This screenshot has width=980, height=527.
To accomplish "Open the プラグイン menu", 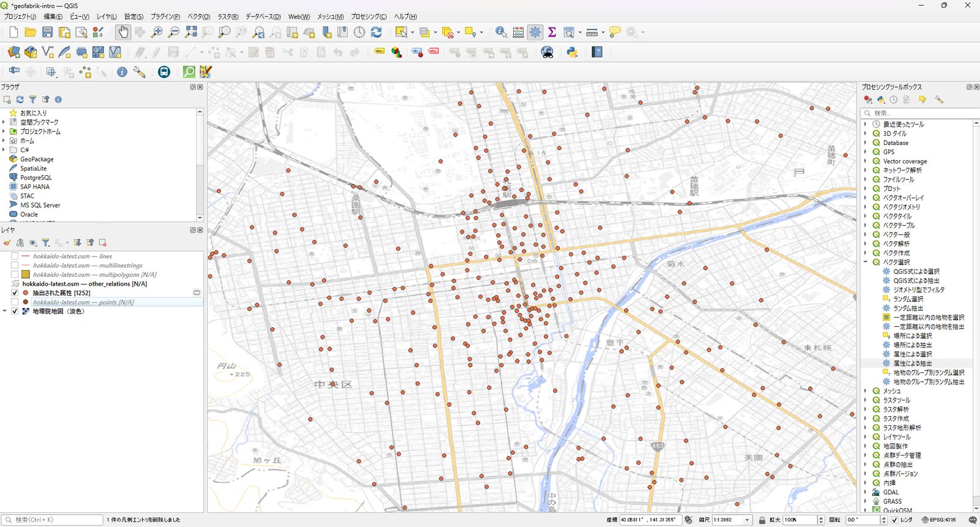I will 165,17.
